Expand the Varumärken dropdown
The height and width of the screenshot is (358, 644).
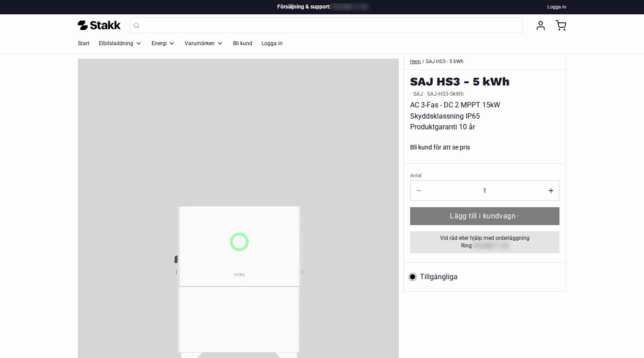point(203,43)
